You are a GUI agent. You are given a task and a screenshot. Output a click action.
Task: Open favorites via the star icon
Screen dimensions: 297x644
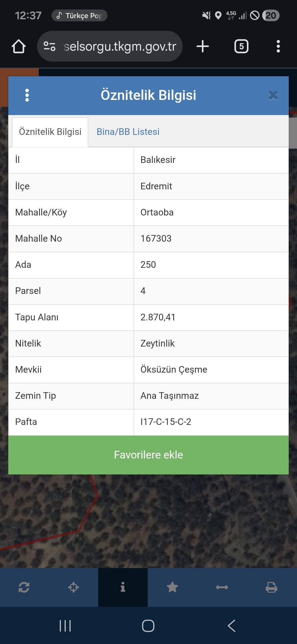click(172, 587)
